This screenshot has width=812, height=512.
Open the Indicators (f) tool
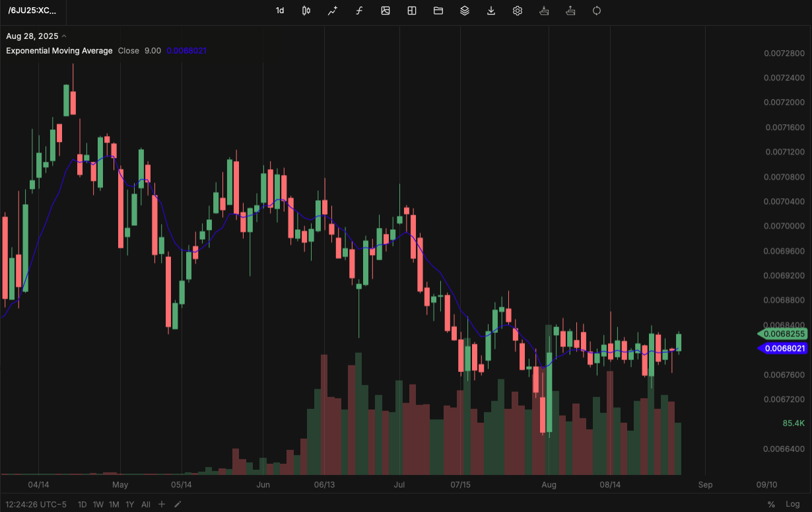pos(359,11)
